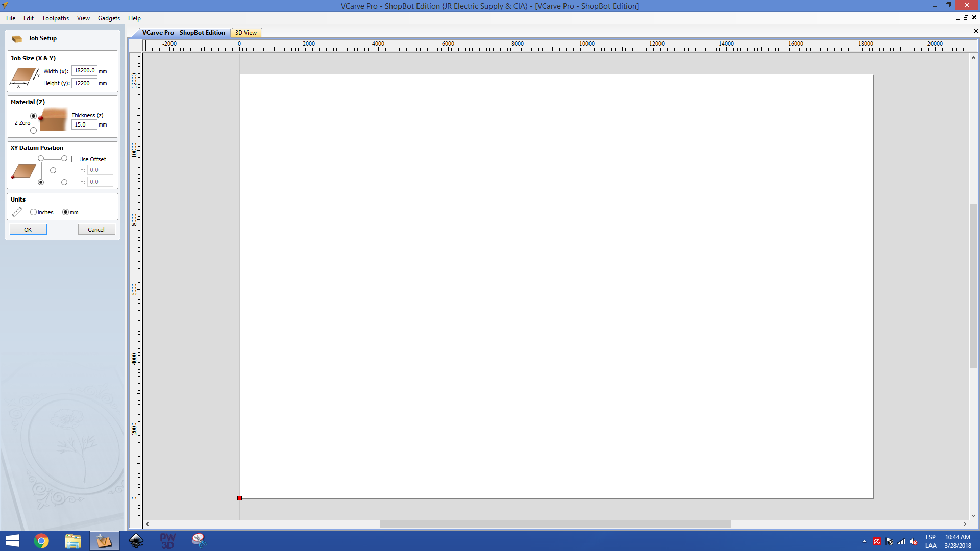The image size is (980, 551).
Task: Click the Avira antivirus tray icon
Action: tap(877, 541)
